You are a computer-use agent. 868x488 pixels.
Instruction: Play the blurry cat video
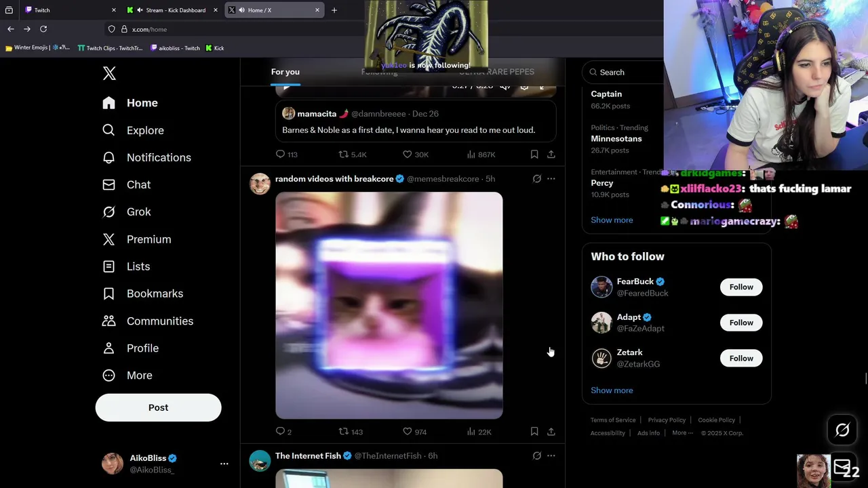click(x=389, y=306)
